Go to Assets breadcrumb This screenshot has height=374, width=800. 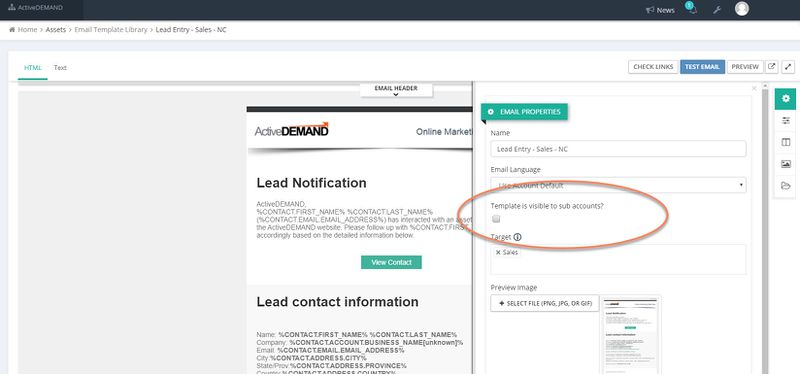56,30
